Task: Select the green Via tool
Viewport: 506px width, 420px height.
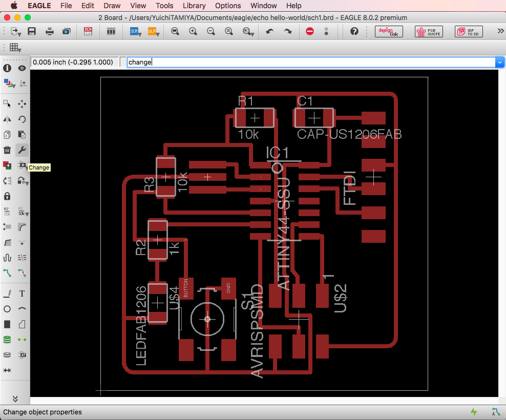Action: (7, 340)
